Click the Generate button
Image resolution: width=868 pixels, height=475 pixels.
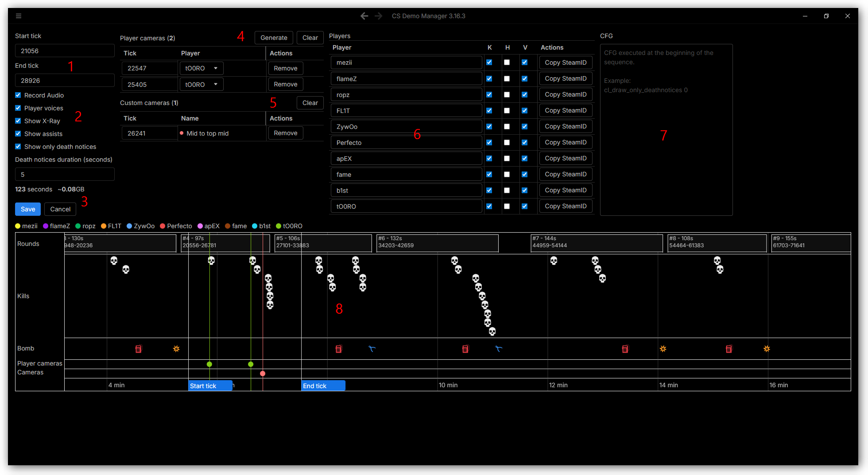point(274,38)
